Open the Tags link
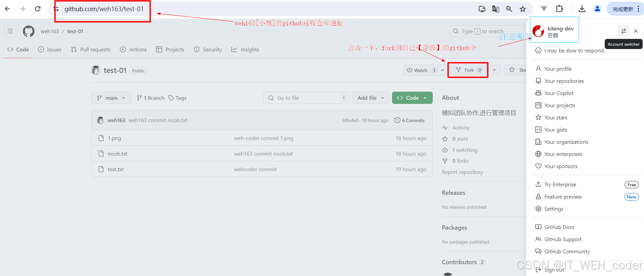The height and width of the screenshot is (276, 644). (x=177, y=98)
